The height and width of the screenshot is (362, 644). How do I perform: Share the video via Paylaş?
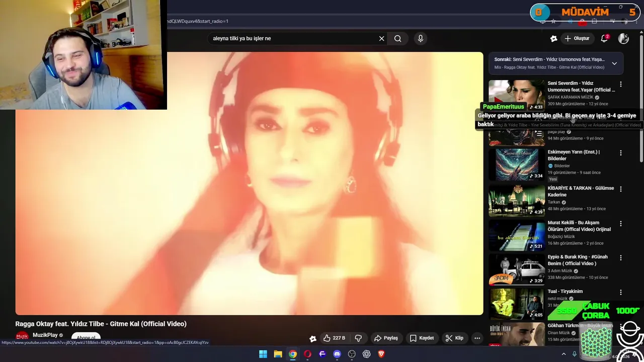click(386, 338)
